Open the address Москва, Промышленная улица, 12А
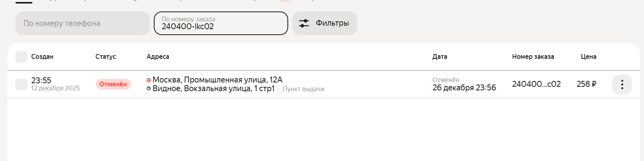 tap(217, 80)
